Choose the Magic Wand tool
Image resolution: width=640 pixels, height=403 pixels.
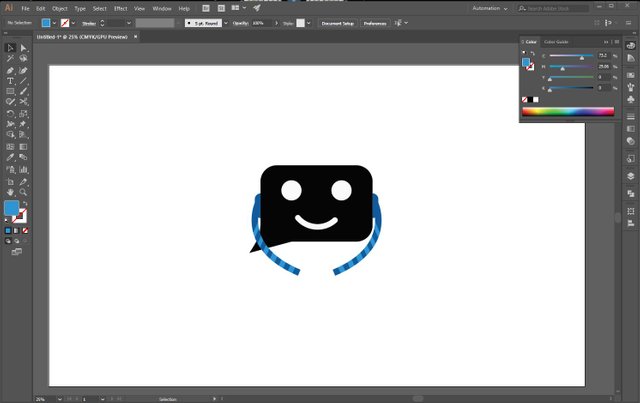[x=10, y=59]
